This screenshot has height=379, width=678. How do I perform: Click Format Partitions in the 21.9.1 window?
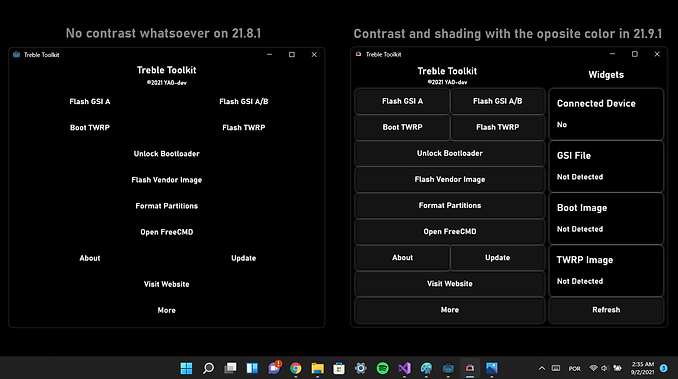[x=450, y=205]
